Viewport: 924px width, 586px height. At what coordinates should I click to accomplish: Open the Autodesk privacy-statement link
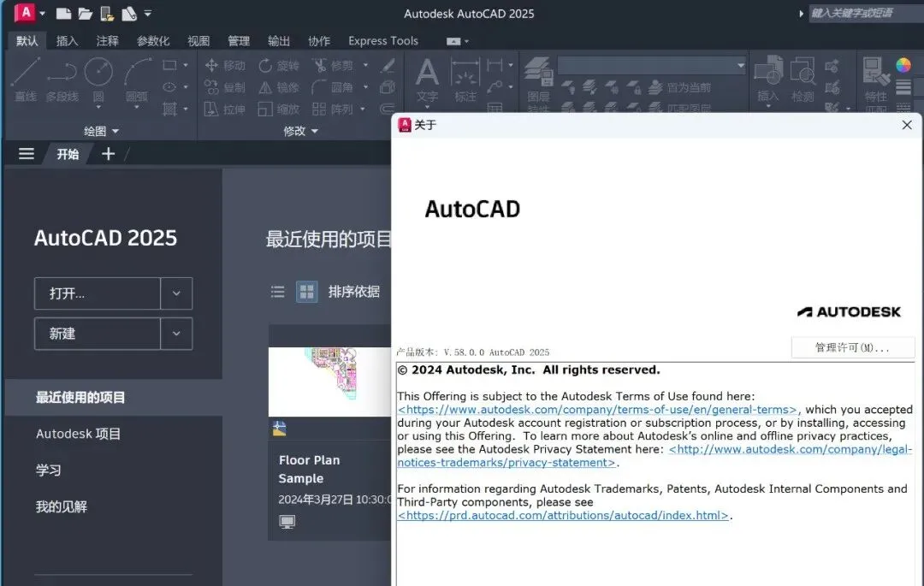[x=654, y=456]
